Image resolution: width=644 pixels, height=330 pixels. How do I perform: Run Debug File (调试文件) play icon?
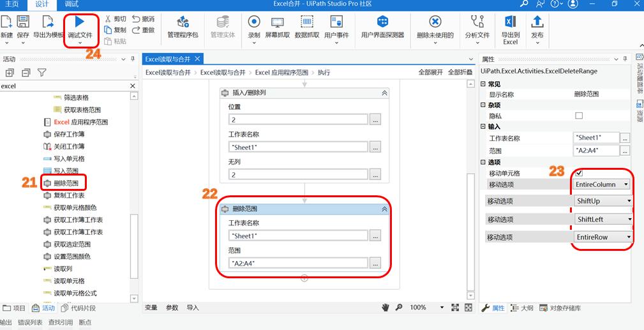[x=80, y=22]
